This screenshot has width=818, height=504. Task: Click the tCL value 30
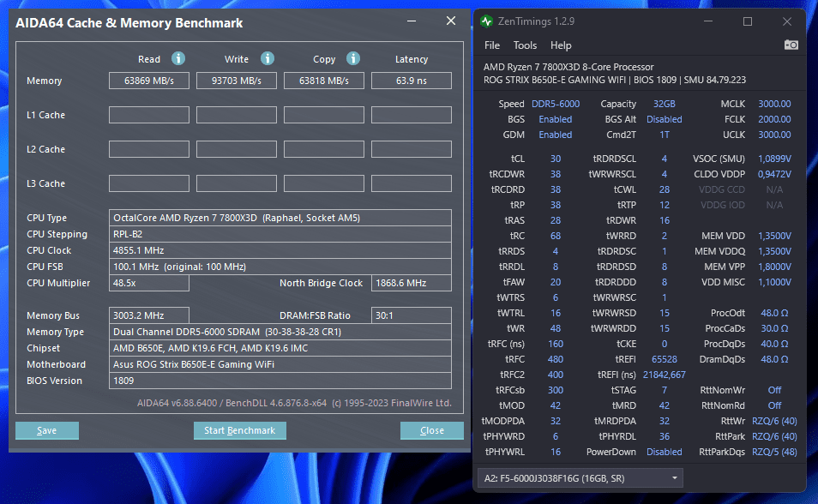point(555,159)
